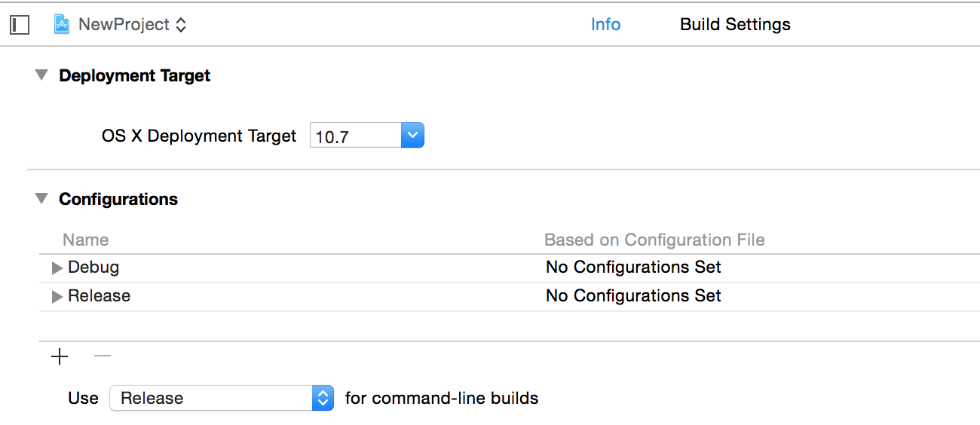The image size is (980, 425).
Task: Open the NewProject project selector popup
Action: pyautogui.click(x=124, y=24)
